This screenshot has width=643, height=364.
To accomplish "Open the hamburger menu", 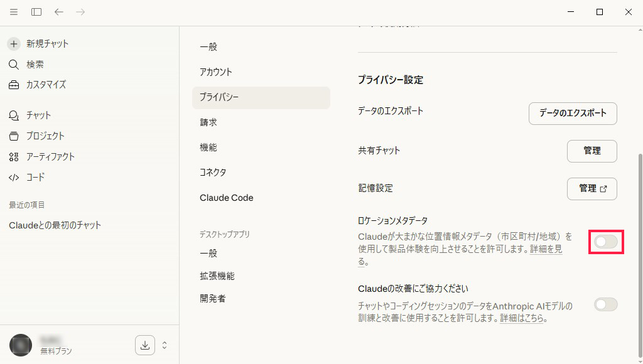I will point(13,11).
